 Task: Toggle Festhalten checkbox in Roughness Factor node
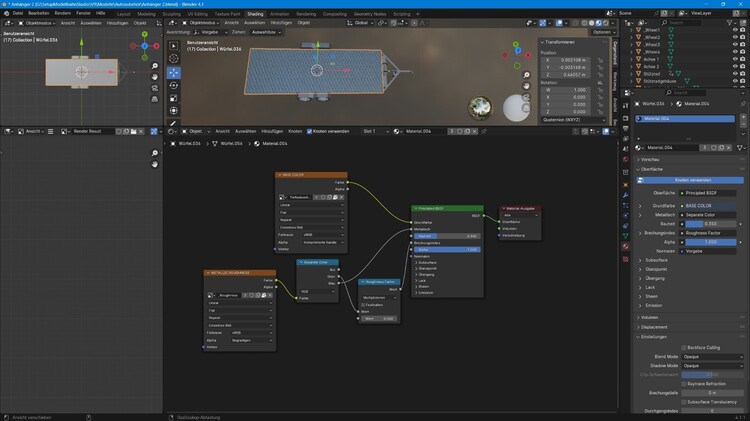click(x=363, y=305)
